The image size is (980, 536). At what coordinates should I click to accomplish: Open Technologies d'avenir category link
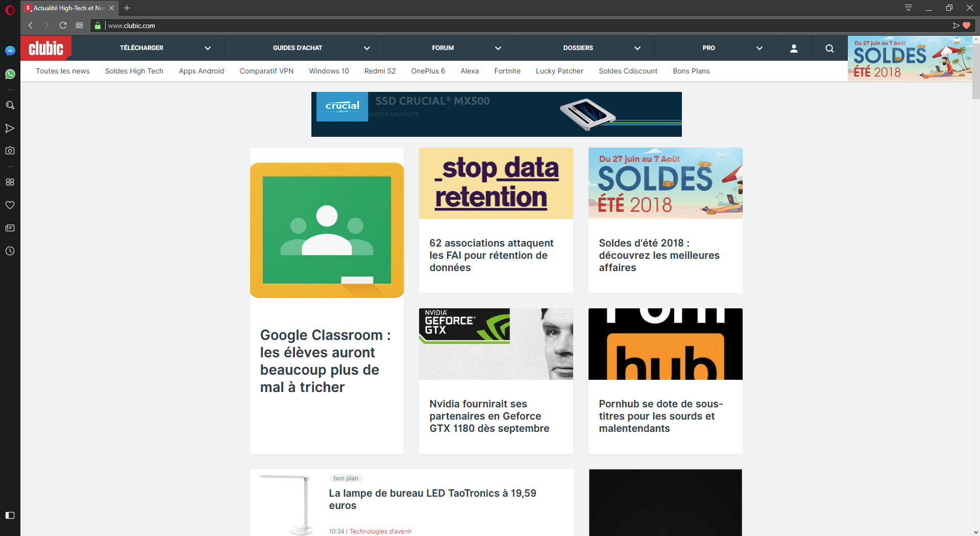tap(380, 531)
